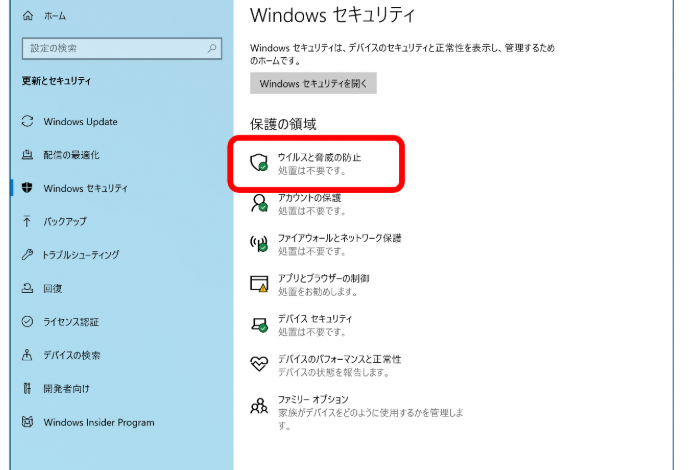This screenshot has width=689, height=470.
Task: Click the Windows Update sync icon
Action: tap(27, 121)
